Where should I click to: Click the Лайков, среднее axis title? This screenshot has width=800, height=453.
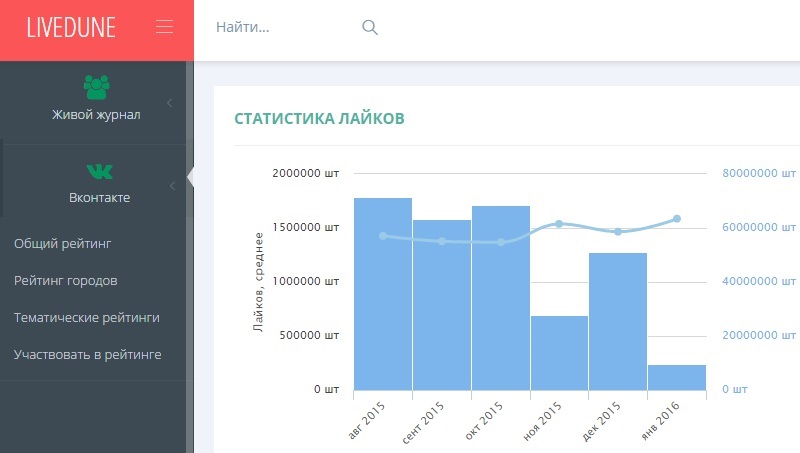pos(259,282)
